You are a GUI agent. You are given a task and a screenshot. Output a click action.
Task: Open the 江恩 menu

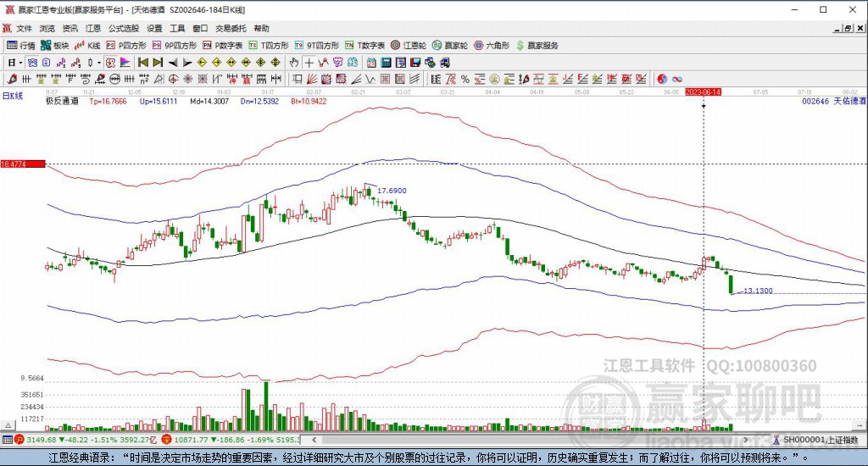[x=93, y=28]
